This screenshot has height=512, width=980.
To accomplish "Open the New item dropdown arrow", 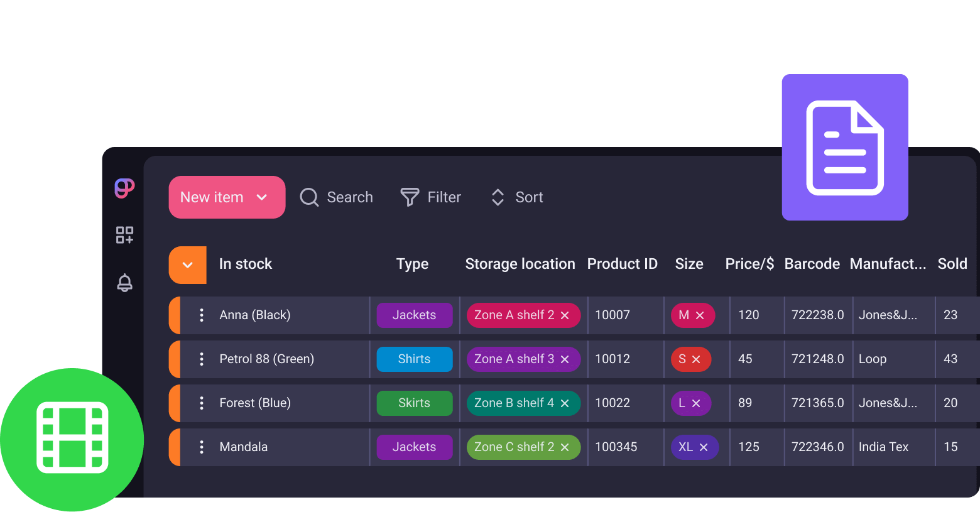I will pyautogui.click(x=262, y=197).
